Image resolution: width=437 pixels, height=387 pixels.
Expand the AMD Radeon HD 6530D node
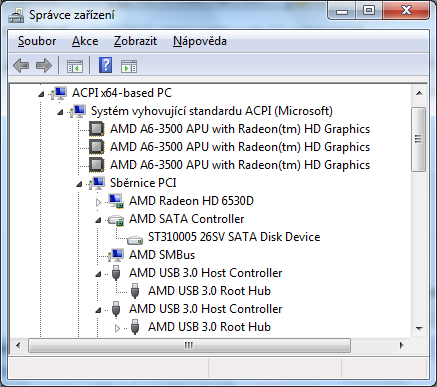pos(98,202)
